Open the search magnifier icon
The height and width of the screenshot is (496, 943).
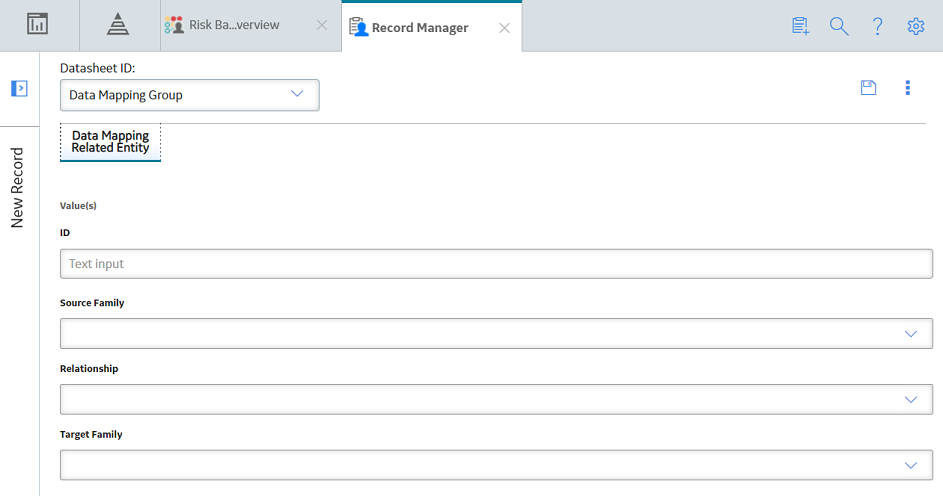click(x=839, y=26)
